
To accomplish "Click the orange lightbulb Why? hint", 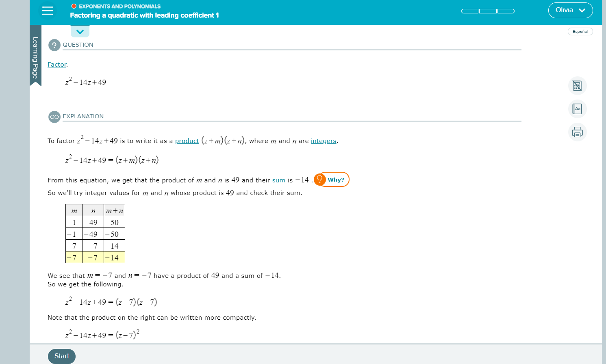I will 332,180.
